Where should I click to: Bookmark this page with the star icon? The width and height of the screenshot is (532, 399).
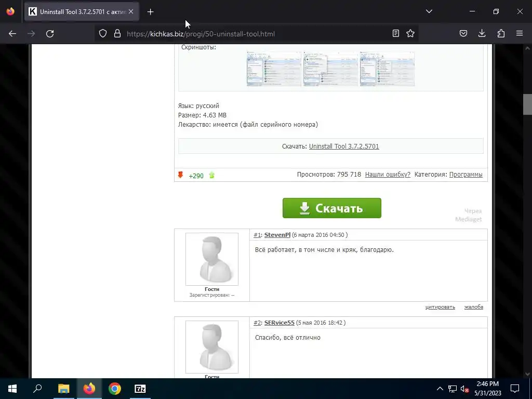(x=410, y=33)
